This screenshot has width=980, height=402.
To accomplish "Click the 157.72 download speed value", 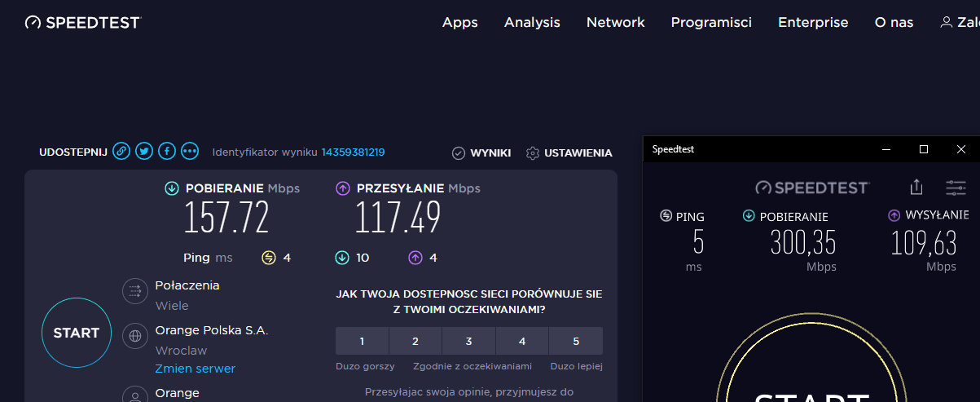I will pyautogui.click(x=226, y=218).
